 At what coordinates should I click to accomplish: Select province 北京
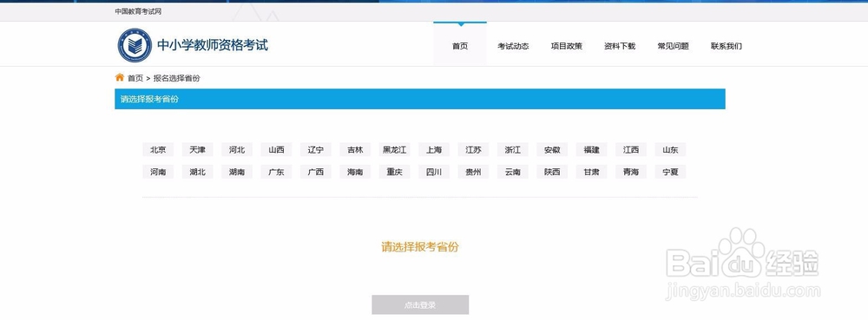158,150
